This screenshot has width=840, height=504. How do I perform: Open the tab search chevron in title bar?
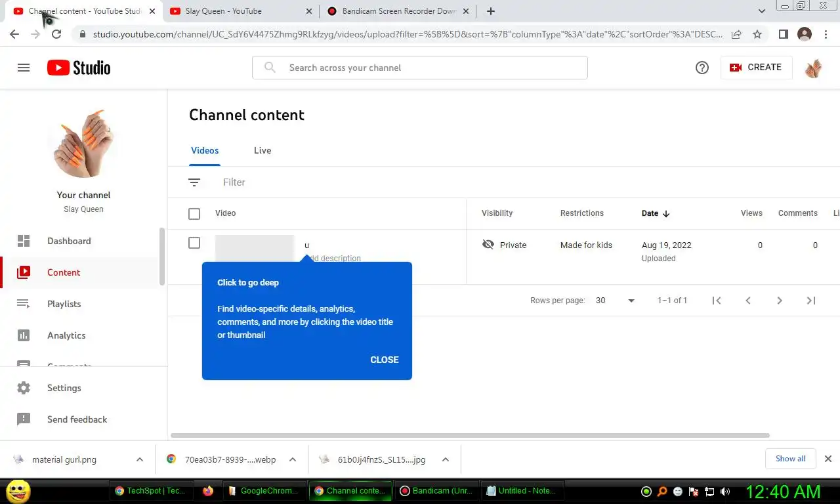click(x=761, y=11)
